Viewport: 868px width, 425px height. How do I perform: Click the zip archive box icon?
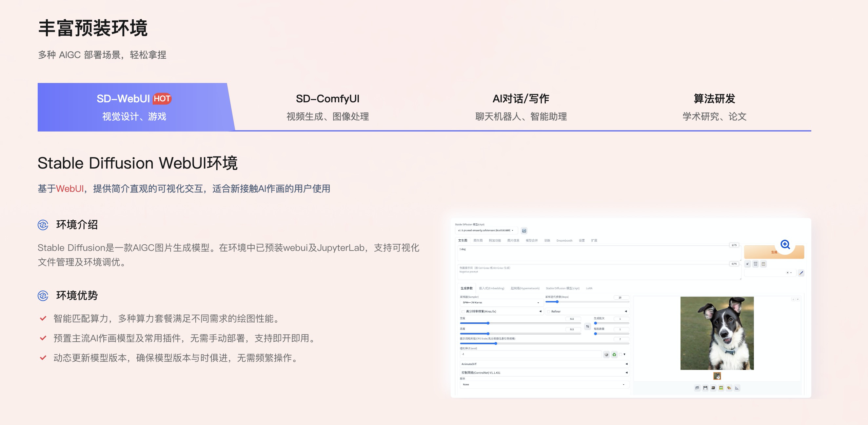pos(713,388)
